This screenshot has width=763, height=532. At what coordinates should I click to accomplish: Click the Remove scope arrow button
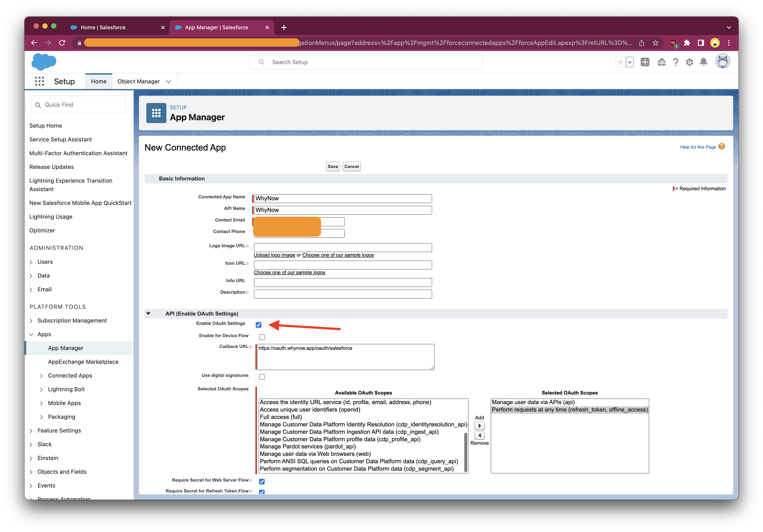click(479, 435)
